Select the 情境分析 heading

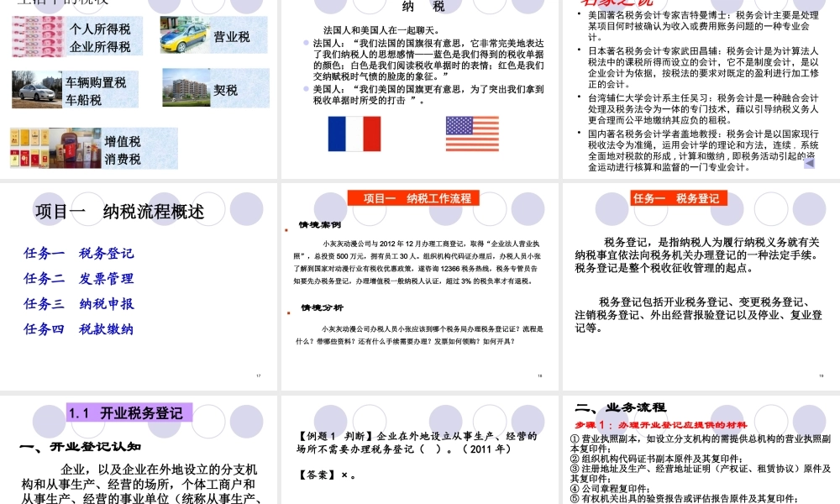[x=322, y=307]
